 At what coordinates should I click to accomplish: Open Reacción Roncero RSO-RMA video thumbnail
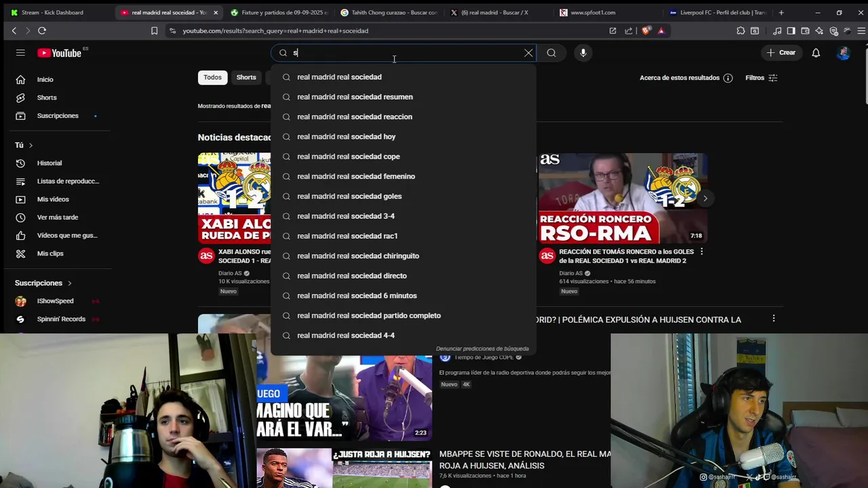(623, 198)
